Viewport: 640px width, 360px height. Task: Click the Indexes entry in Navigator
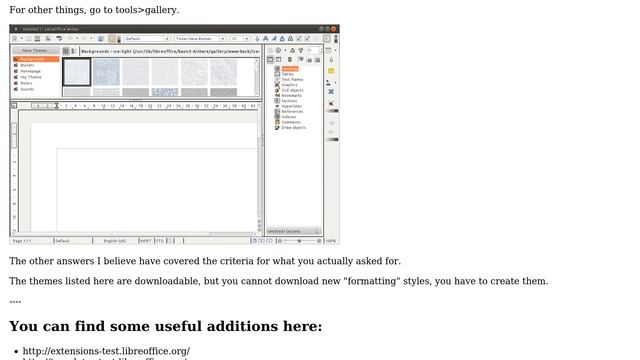tap(289, 117)
